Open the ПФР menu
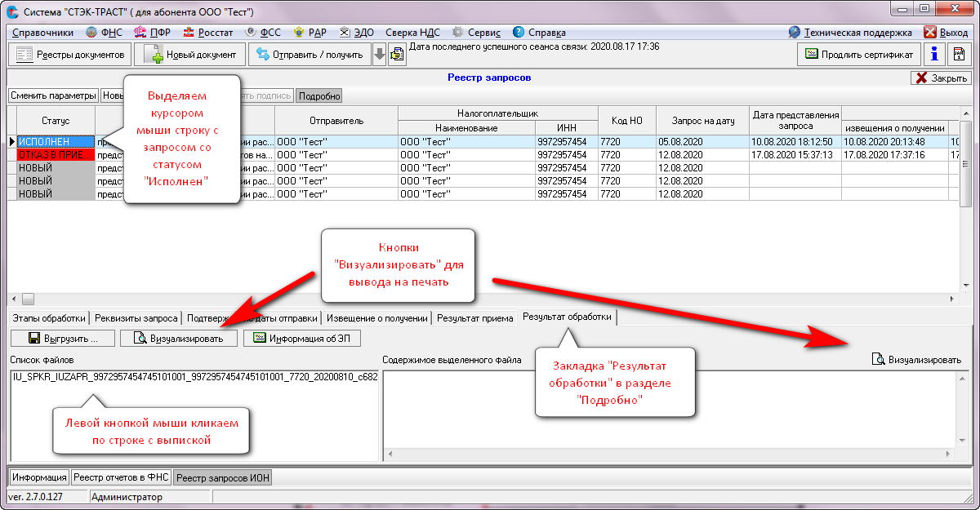This screenshot has height=510, width=980. pos(153,33)
